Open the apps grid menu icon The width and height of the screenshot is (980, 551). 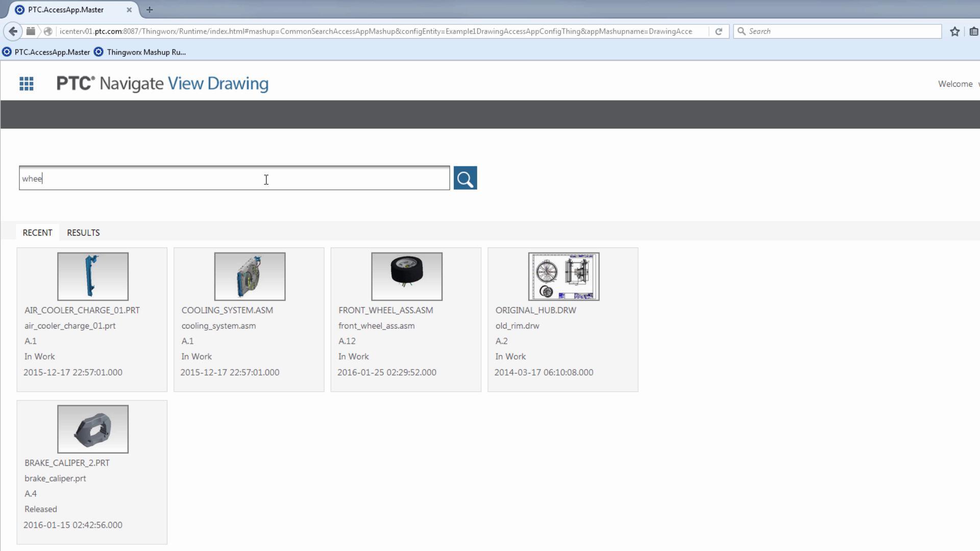point(27,84)
